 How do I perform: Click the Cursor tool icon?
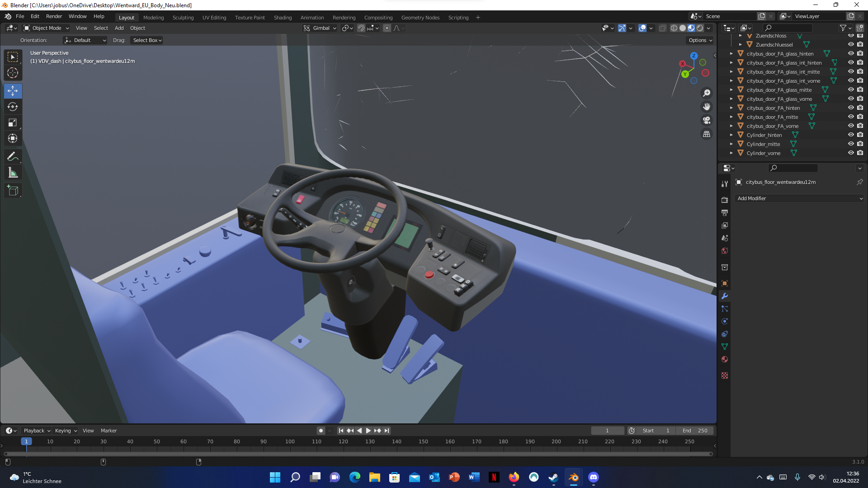tap(13, 73)
